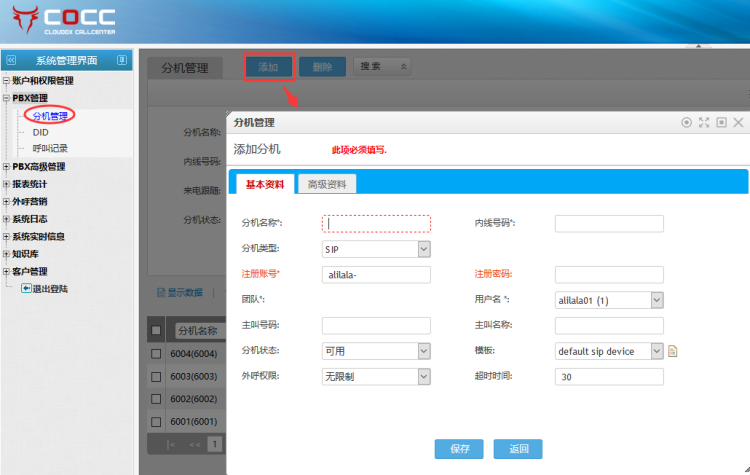Click the restore window icon in dialog header
This screenshot has width=750, height=475.
click(x=721, y=122)
